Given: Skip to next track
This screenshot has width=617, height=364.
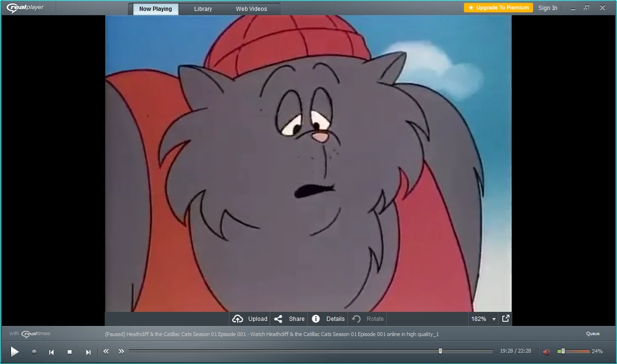Looking at the screenshot, I should click(88, 352).
